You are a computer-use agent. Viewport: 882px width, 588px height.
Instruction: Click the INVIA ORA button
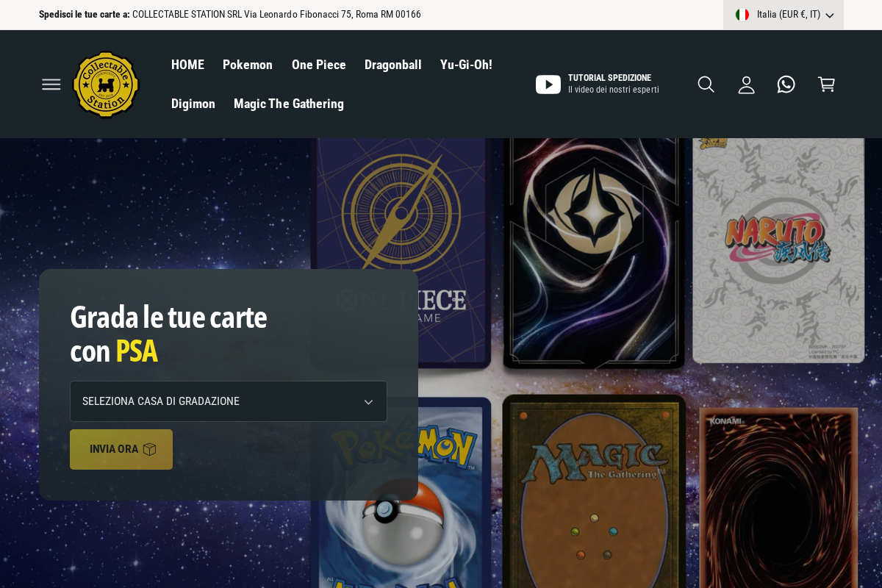pyautogui.click(x=114, y=449)
